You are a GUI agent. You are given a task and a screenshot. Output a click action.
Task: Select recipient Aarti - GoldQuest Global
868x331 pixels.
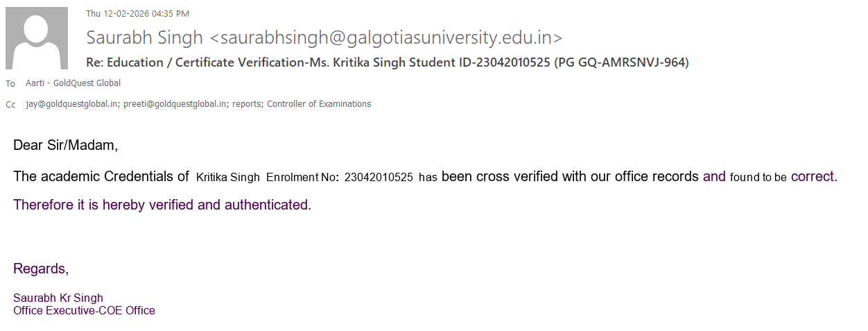pos(73,83)
